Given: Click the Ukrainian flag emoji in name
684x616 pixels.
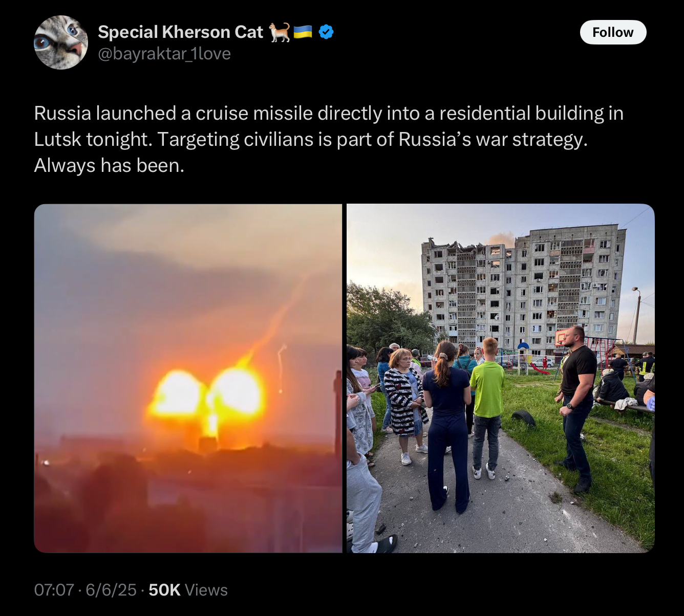Looking at the screenshot, I should click(x=303, y=32).
